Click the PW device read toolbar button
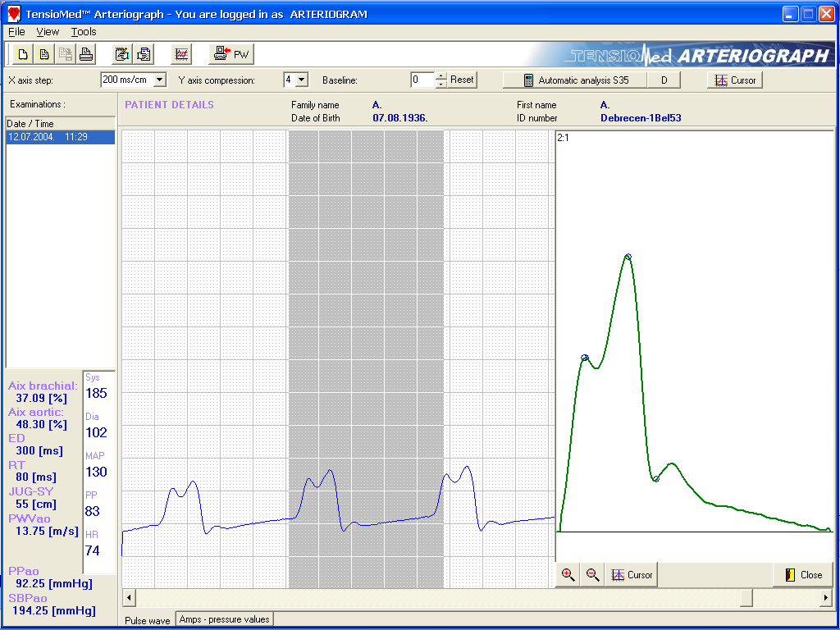This screenshot has width=840, height=630. pos(231,54)
